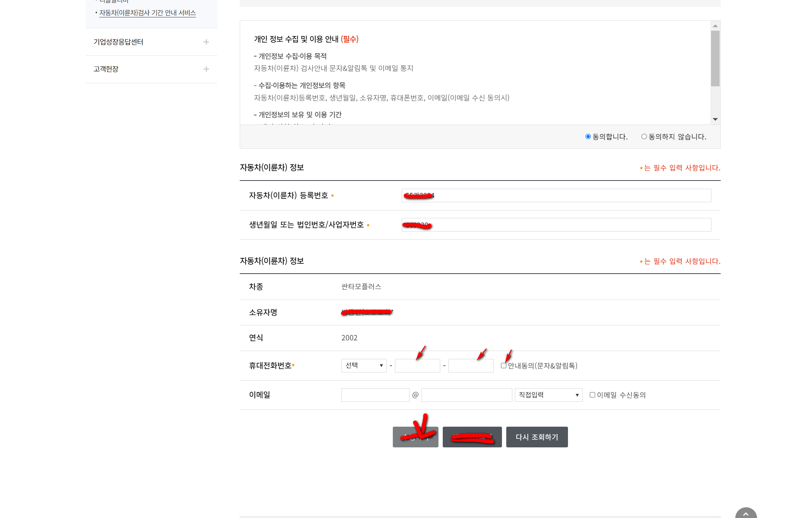This screenshot has width=812, height=518.
Task: Open the phone prefix 선택 dropdown
Action: pos(364,366)
